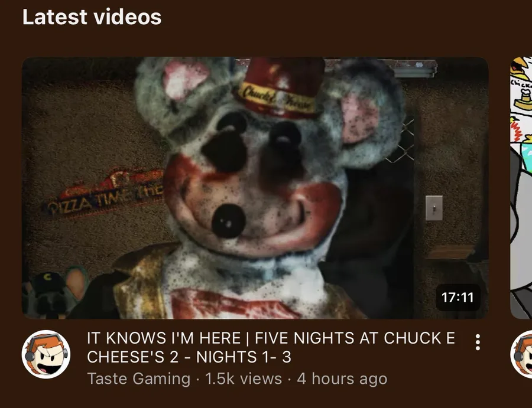Click the title line CHEESE'S 2 - NIGHTS 1- 3
Viewport: 532px width, 408px height.
point(189,357)
